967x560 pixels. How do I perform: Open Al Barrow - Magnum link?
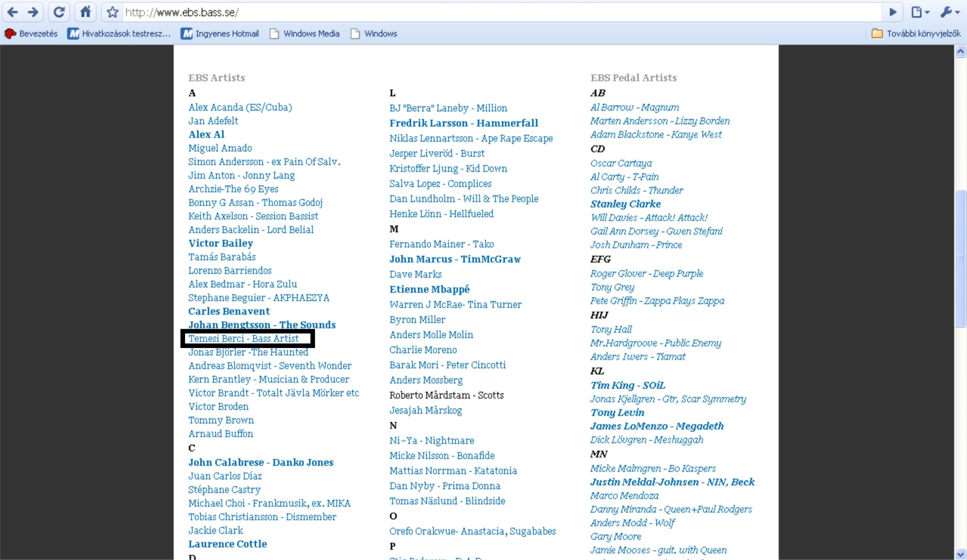(x=635, y=108)
